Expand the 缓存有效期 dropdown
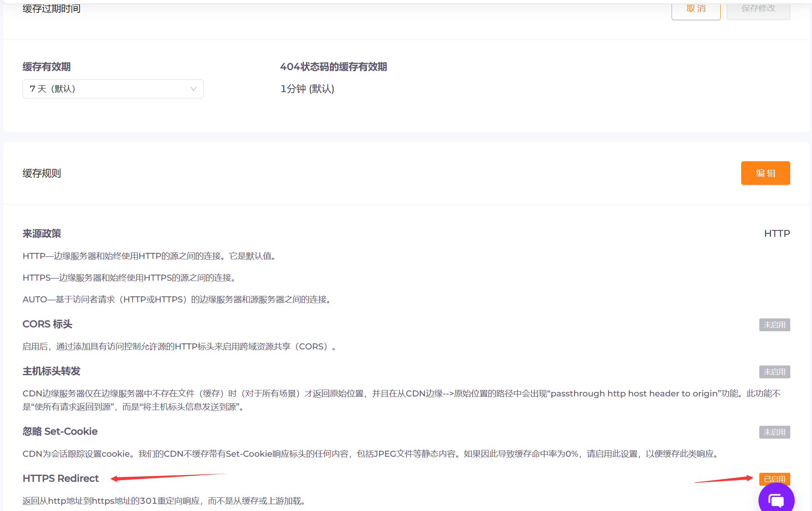 tap(113, 89)
